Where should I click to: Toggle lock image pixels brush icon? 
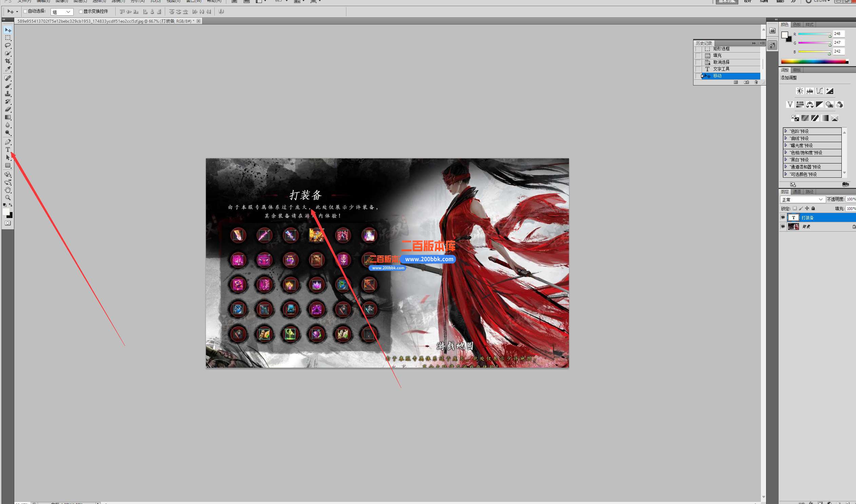[x=801, y=209]
